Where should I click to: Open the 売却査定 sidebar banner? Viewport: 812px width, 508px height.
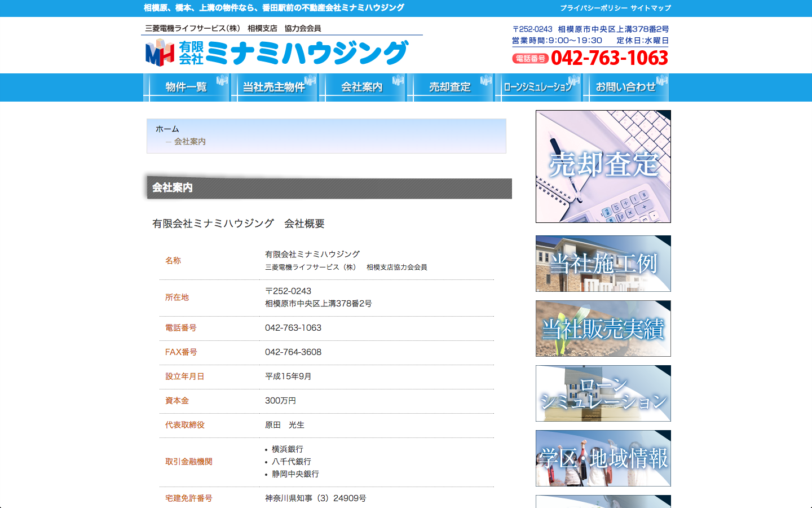[603, 167]
